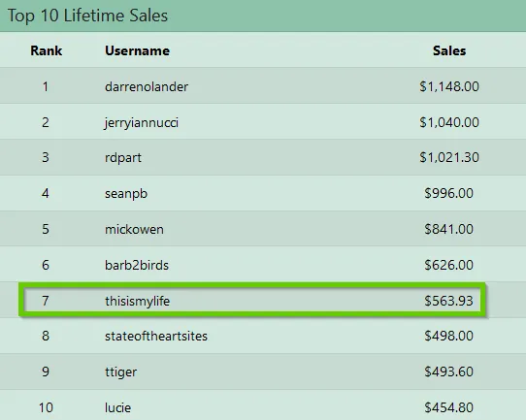The width and height of the screenshot is (526, 420).
Task: Open the rdpart user entry
Action: 123,158
